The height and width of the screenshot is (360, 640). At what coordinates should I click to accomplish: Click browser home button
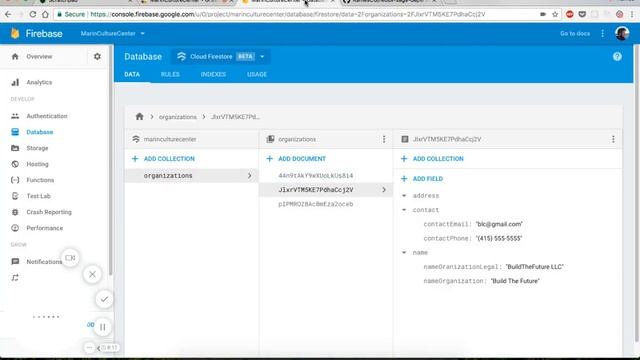point(45,14)
